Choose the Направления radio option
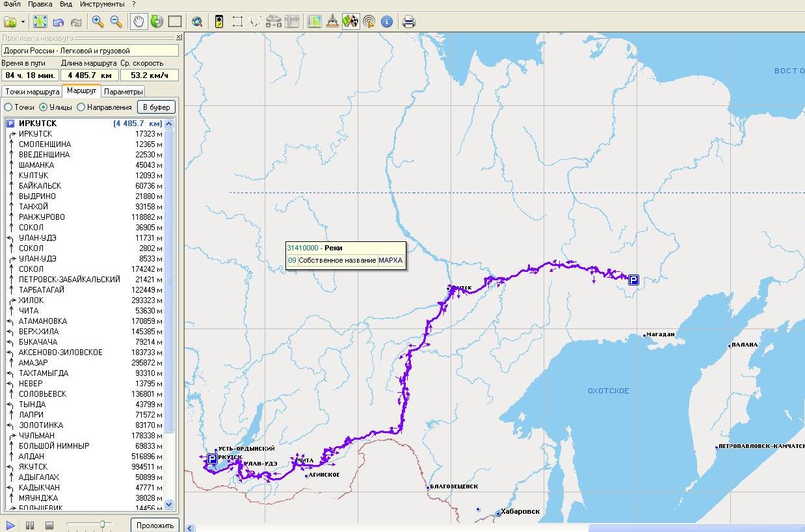The width and height of the screenshot is (805, 532). click(81, 107)
